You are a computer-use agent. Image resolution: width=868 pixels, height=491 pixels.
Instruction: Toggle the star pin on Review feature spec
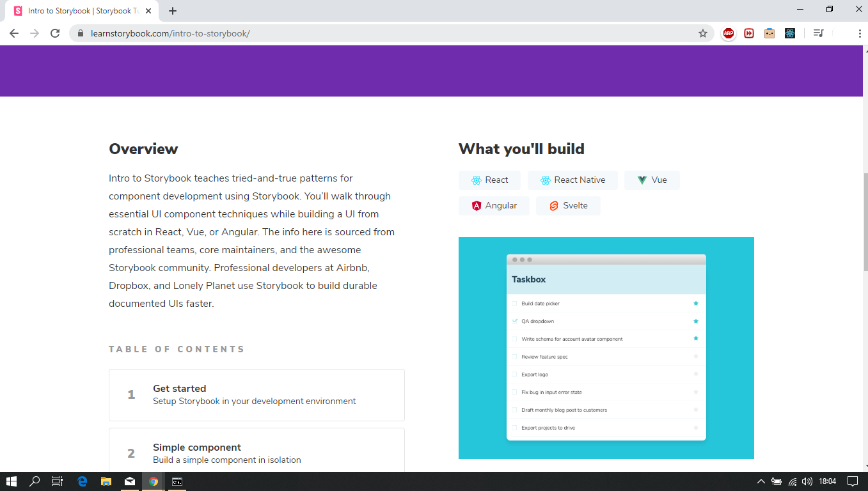point(696,356)
